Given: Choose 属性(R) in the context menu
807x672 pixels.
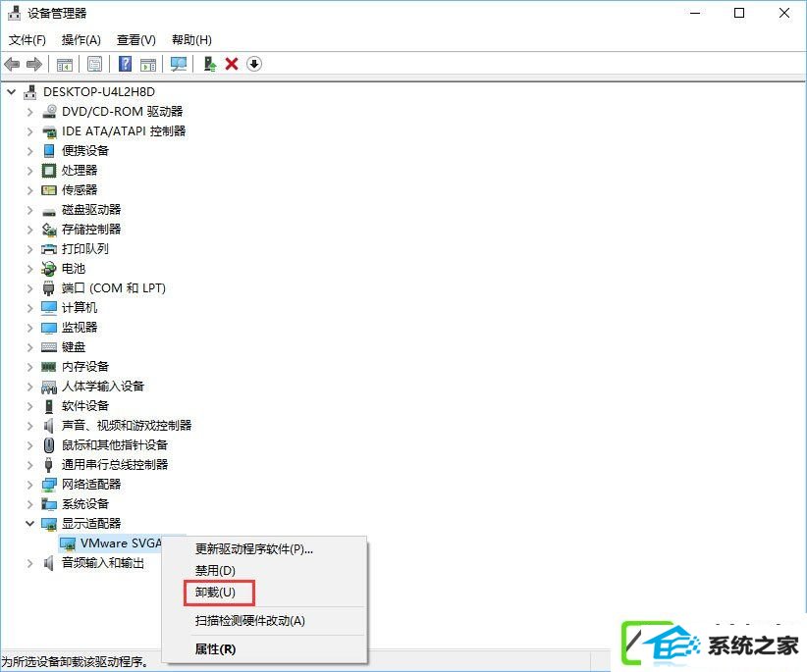Looking at the screenshot, I should click(264, 649).
